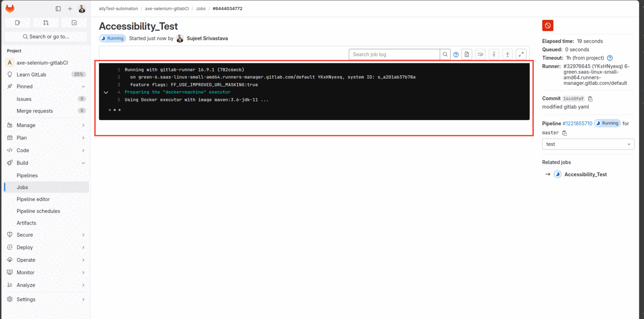This screenshot has width=644, height=319.
Task: Collapse the 'Preparing the docker+machine executor' section
Action: point(106,93)
